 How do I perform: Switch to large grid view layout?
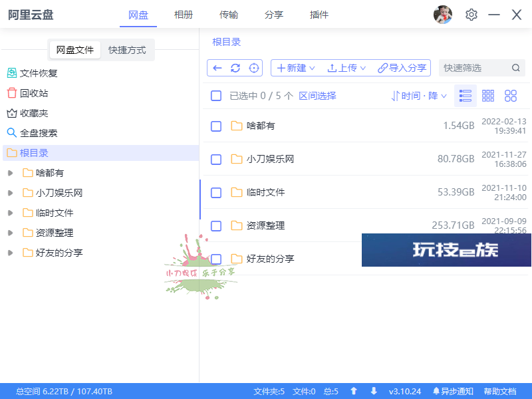coord(511,96)
